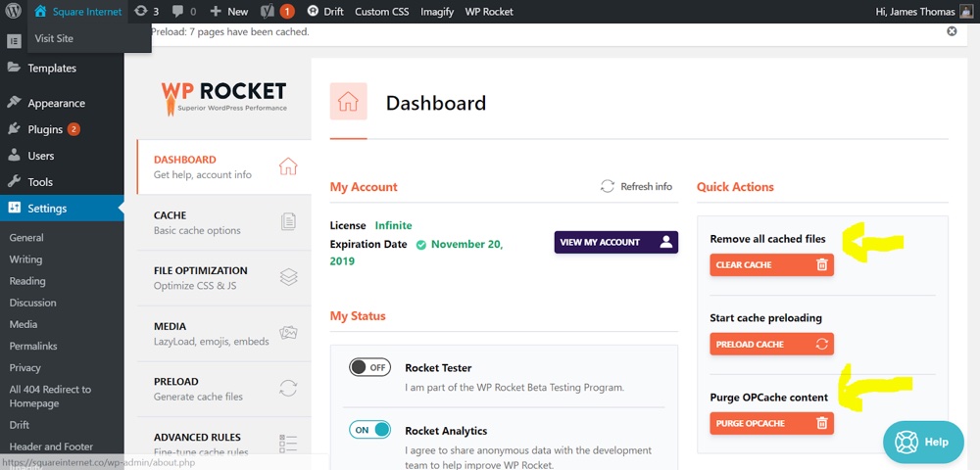Click the Purge OPcache button
Screen dimensions: 980x470
[771, 423]
